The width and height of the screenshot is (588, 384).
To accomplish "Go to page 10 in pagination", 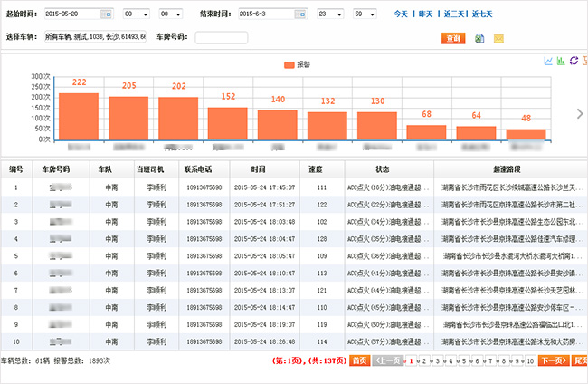I will tap(530, 361).
